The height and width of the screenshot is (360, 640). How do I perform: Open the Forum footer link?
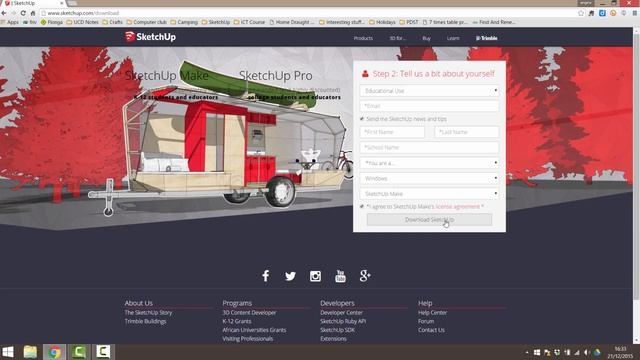(x=426, y=321)
